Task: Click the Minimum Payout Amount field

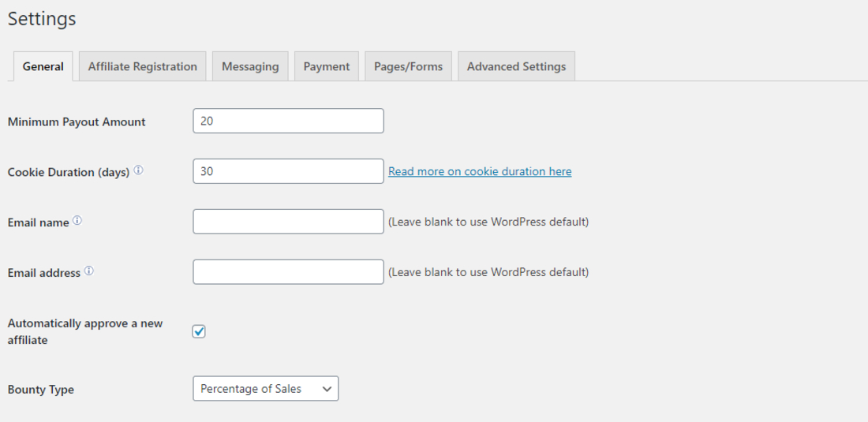Action: pyautogui.click(x=288, y=121)
